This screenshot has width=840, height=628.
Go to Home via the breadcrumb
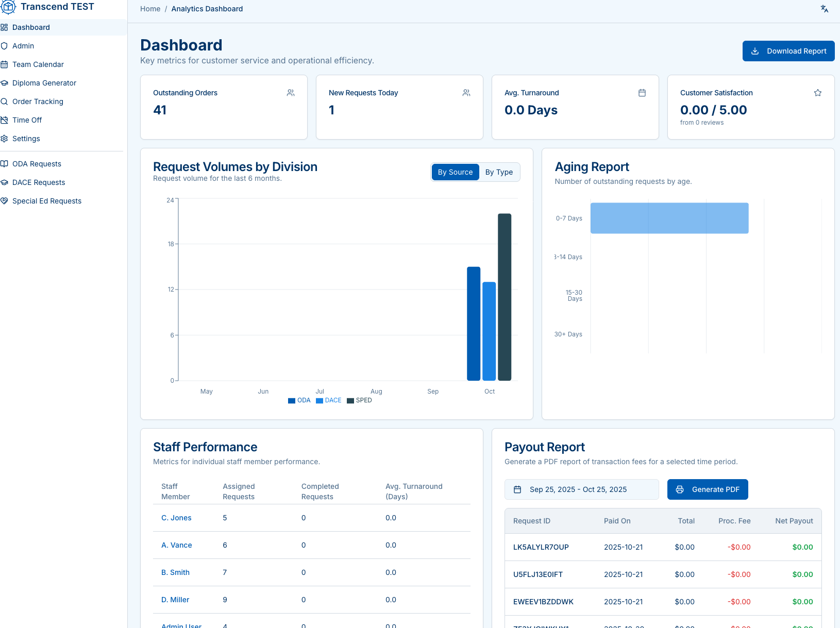point(150,9)
